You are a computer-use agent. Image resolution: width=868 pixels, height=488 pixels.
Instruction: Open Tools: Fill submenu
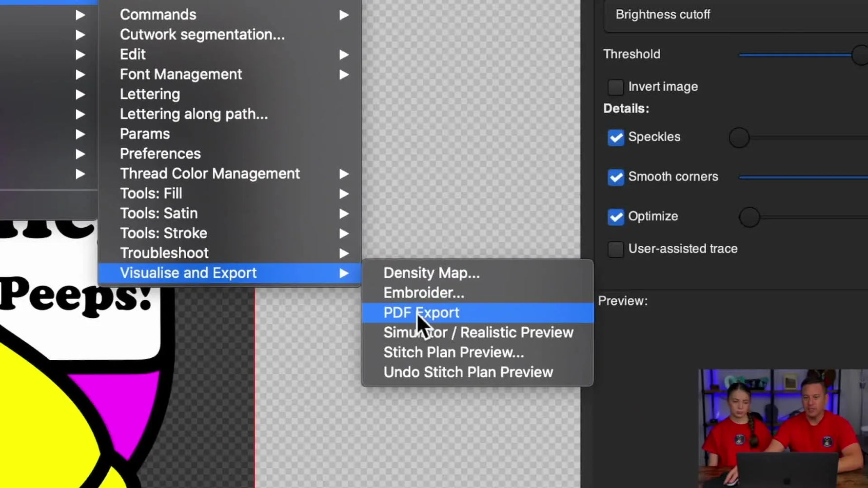tap(229, 194)
